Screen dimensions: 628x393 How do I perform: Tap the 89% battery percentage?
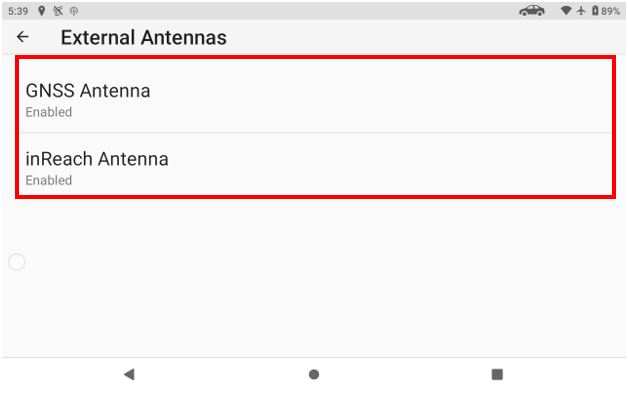[x=610, y=11]
